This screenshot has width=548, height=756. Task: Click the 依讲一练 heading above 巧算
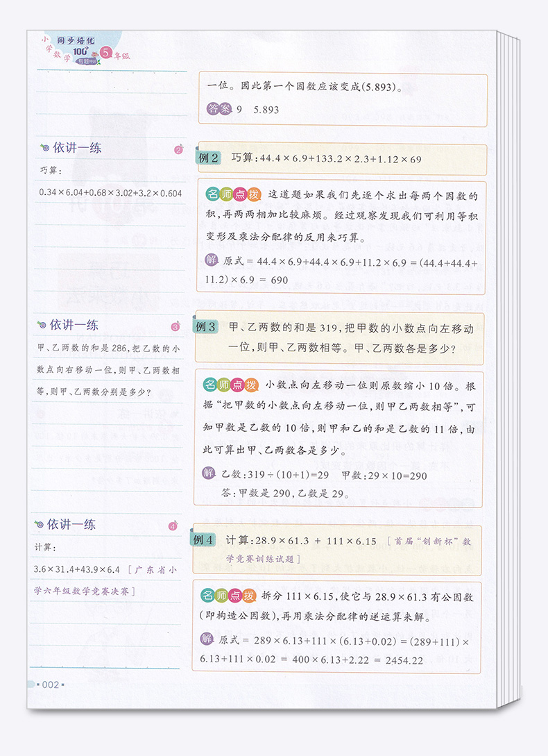(77, 148)
